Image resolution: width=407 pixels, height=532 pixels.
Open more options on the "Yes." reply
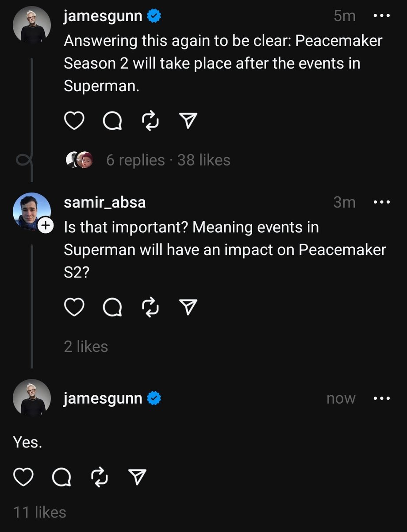(x=382, y=398)
